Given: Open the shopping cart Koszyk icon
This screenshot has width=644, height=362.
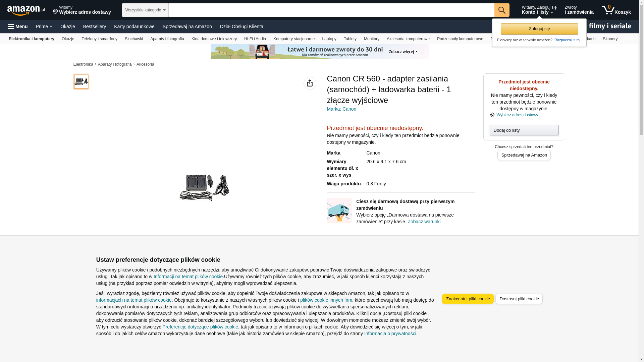Looking at the screenshot, I should pyautogui.click(x=616, y=10).
